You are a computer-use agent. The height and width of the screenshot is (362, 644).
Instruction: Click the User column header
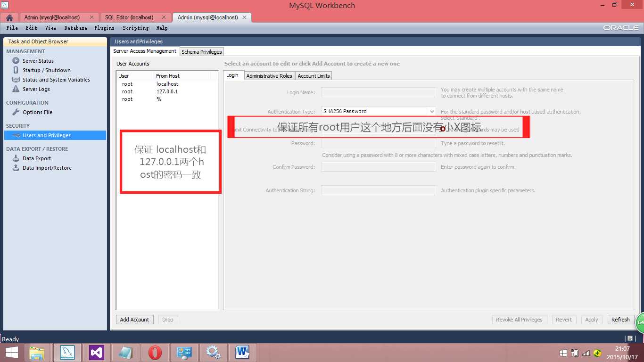[x=135, y=76]
